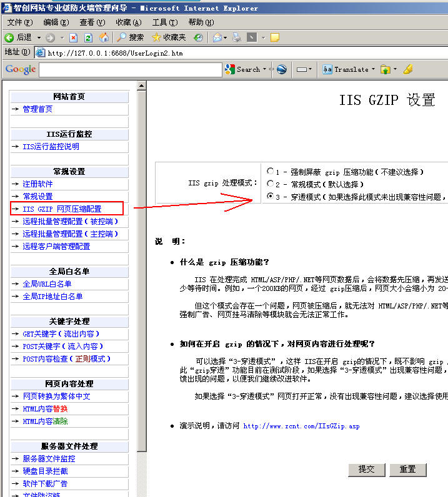Click the 重置 reset button

tap(408, 470)
